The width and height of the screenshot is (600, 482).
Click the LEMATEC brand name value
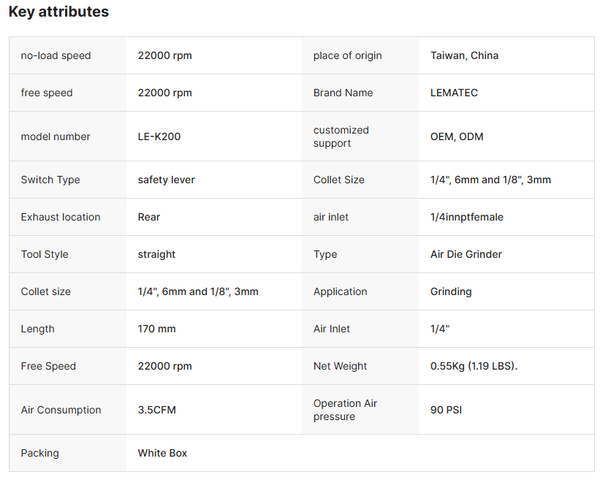tap(454, 93)
